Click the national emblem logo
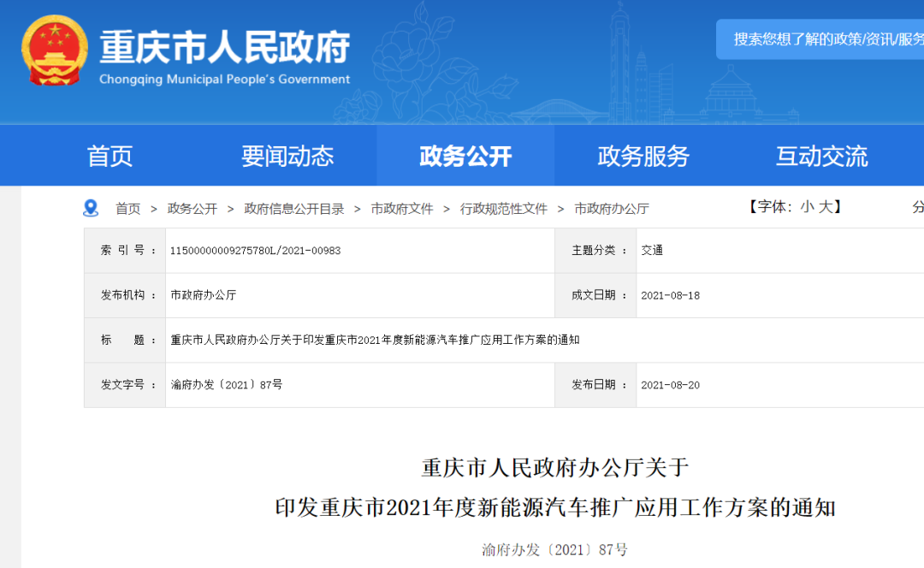Image resolution: width=924 pixels, height=568 pixels. coord(55,50)
